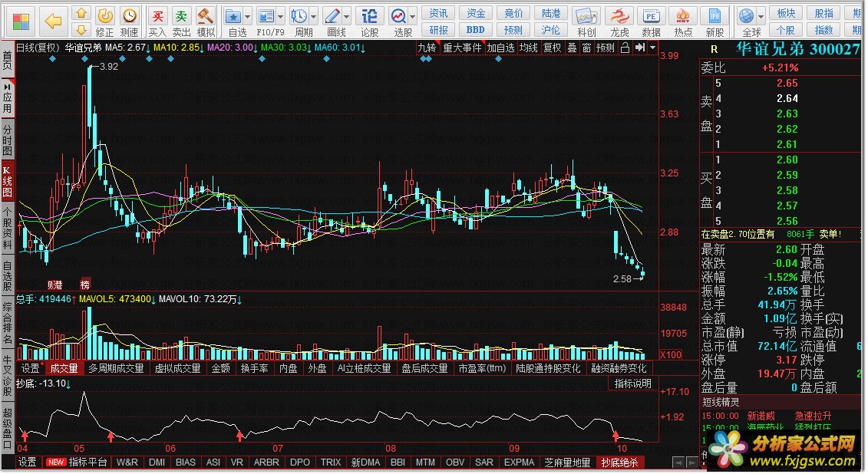Switch to 分时图 sidebar tab
The image size is (868, 474).
tap(7, 140)
